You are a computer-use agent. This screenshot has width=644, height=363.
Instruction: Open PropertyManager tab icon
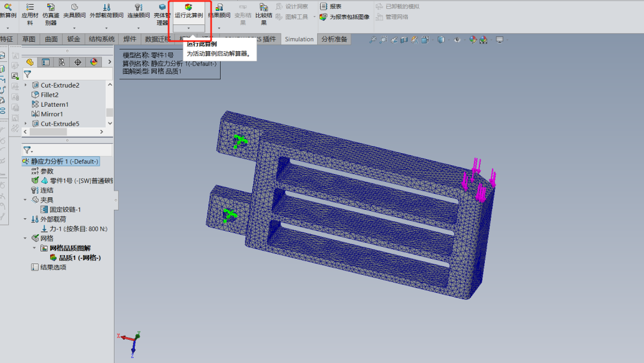[x=45, y=62]
